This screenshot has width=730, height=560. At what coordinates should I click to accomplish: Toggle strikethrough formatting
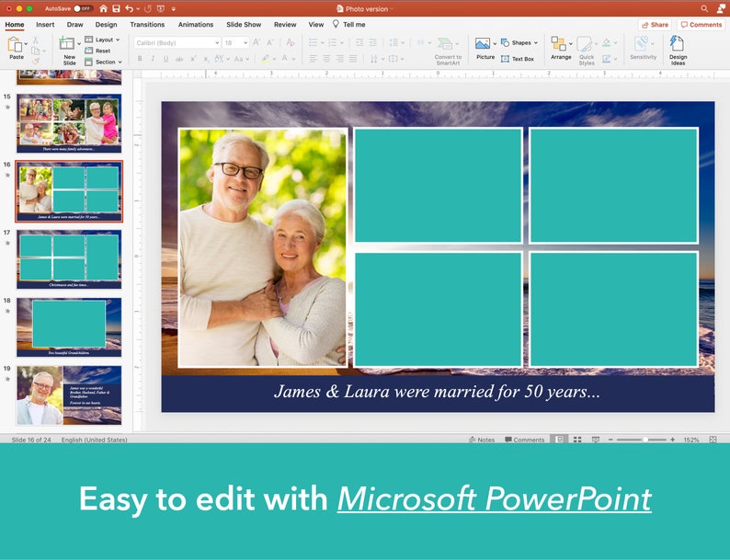point(179,59)
